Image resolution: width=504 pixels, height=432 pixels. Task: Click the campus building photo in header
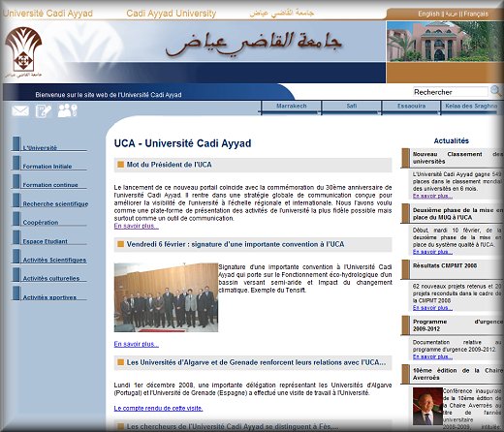click(445, 42)
